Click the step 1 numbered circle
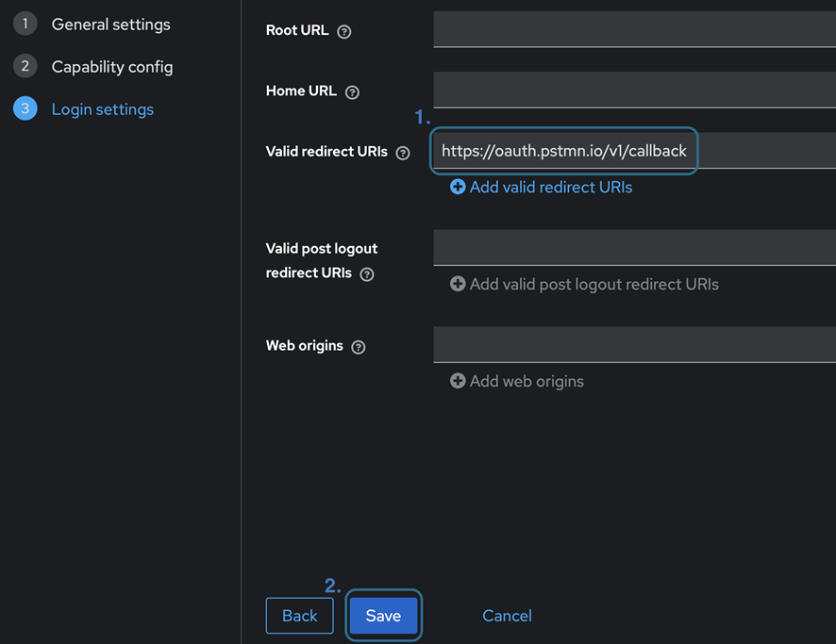 click(25, 25)
